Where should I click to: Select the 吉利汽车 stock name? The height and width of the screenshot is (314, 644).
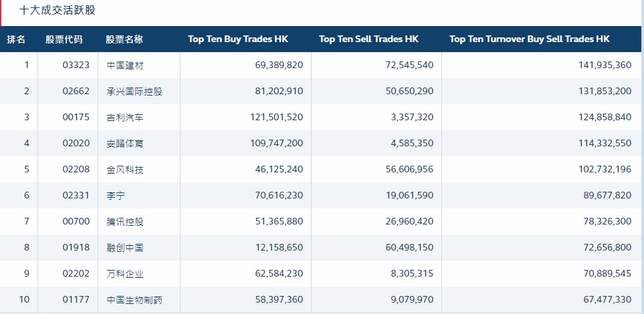125,118
